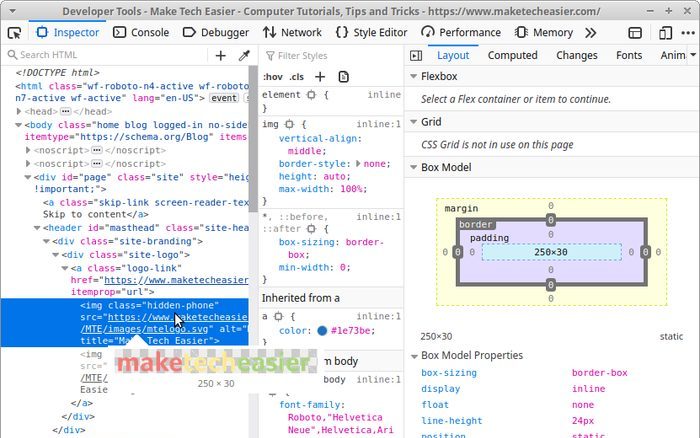Screen dimensions: 700x438
Task: Expand collapsed head children ellipsis badge
Action: click(66, 111)
